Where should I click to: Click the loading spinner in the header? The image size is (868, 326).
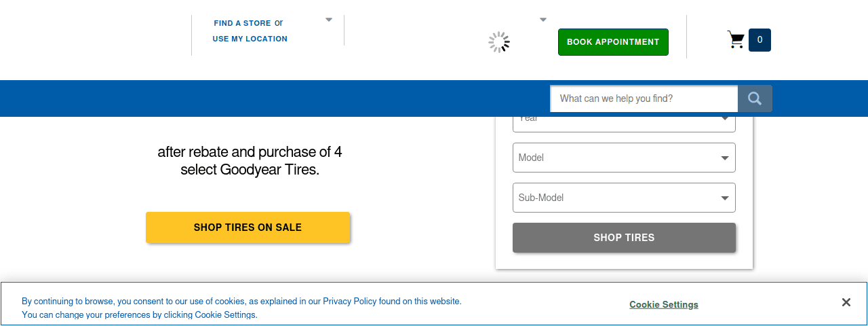tap(499, 42)
